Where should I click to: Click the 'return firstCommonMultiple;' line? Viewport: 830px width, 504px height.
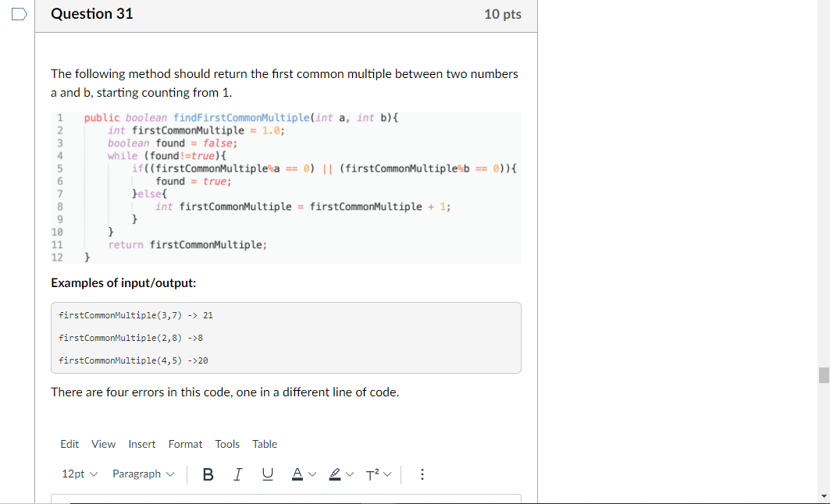pyautogui.click(x=187, y=244)
